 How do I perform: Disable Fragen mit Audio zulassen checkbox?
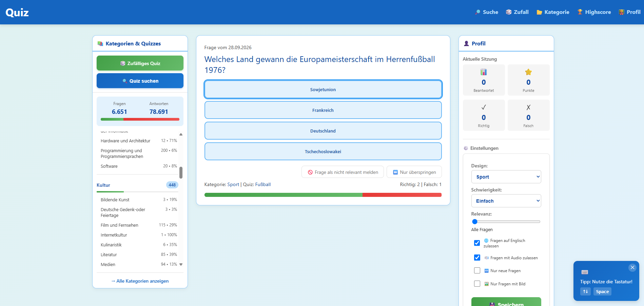click(x=477, y=258)
